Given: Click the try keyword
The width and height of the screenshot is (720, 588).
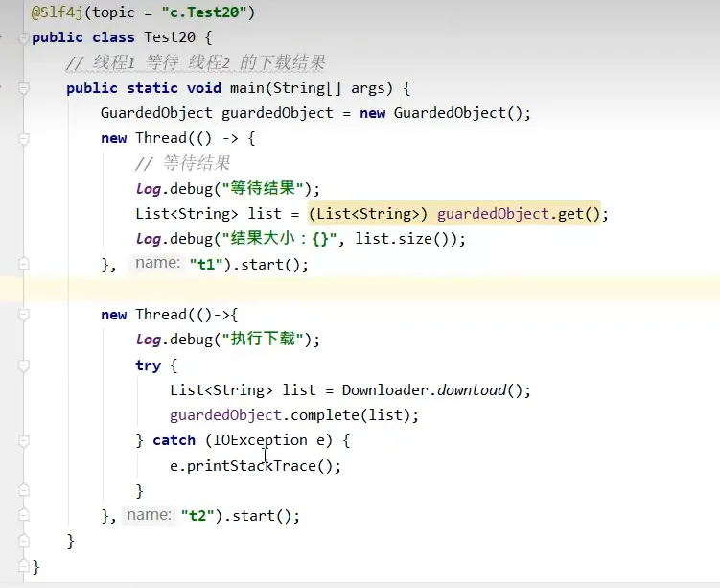Looking at the screenshot, I should [148, 365].
